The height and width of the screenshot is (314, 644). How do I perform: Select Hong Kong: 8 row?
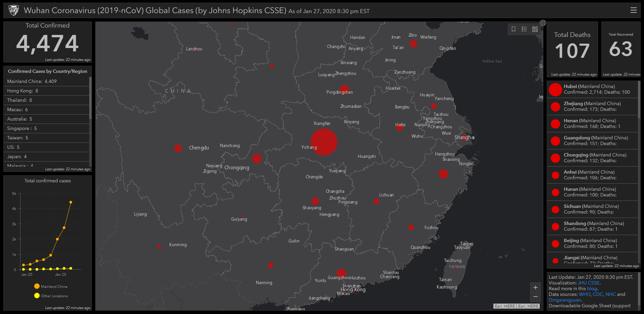46,91
